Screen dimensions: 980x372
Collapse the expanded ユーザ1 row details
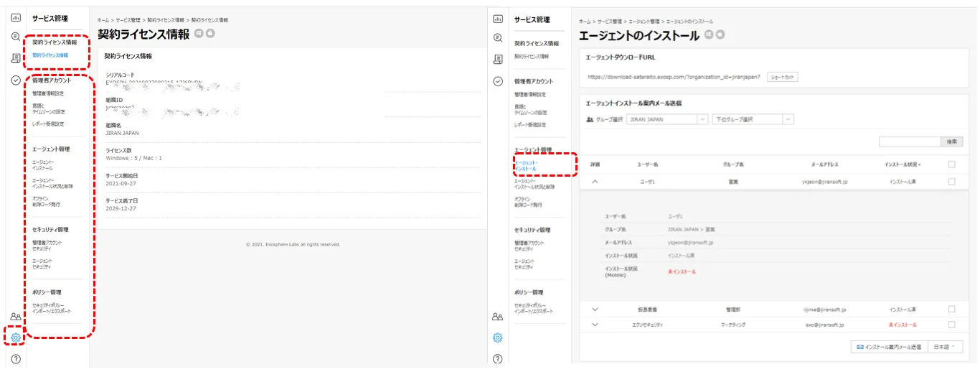pos(595,182)
